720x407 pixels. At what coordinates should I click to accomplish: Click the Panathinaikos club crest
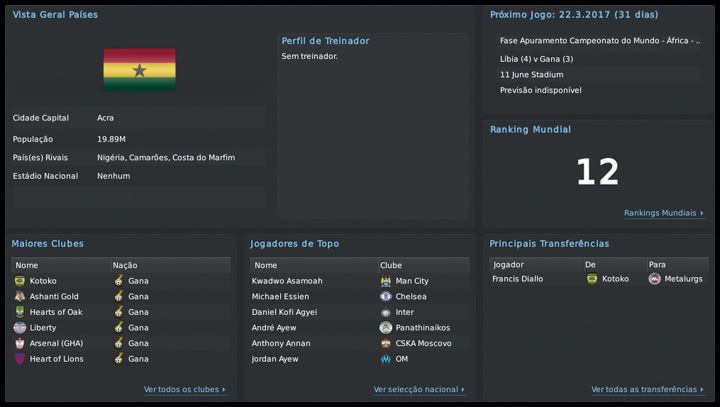[x=386, y=328]
